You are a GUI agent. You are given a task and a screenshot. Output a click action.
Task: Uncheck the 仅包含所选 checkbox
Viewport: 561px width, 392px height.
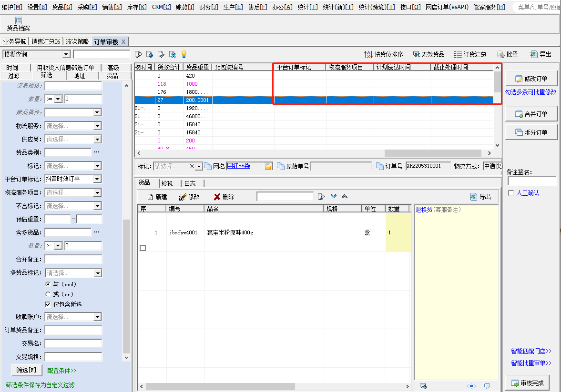coord(48,304)
